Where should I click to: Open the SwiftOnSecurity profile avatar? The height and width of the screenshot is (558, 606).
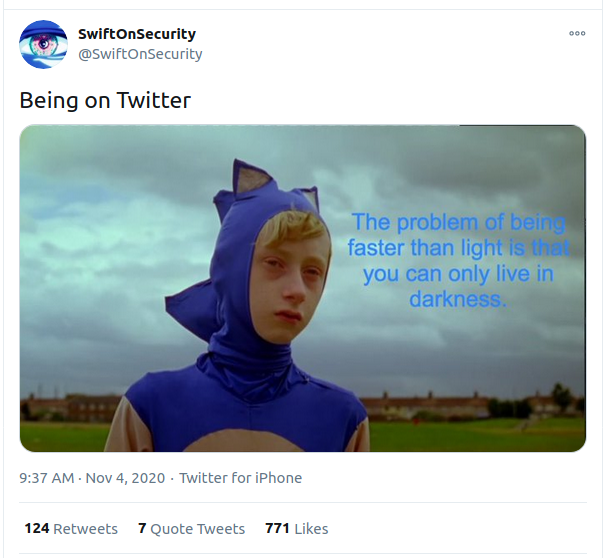pos(43,44)
